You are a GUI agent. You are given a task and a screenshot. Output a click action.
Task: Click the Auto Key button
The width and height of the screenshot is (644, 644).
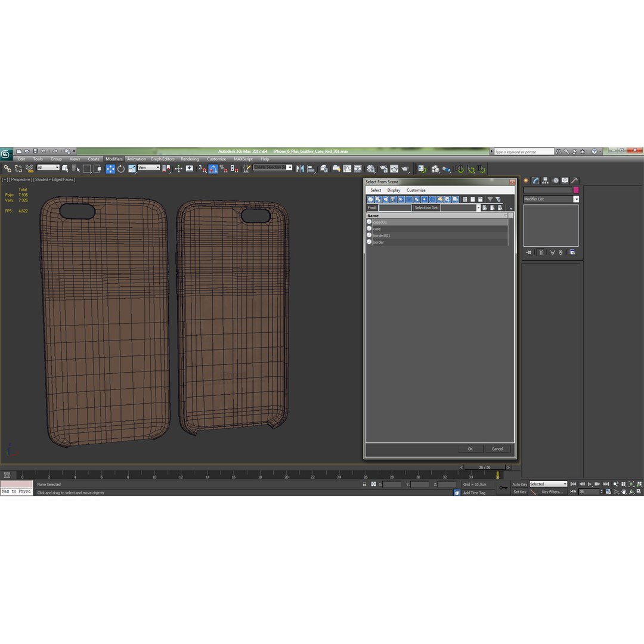pyautogui.click(x=519, y=485)
